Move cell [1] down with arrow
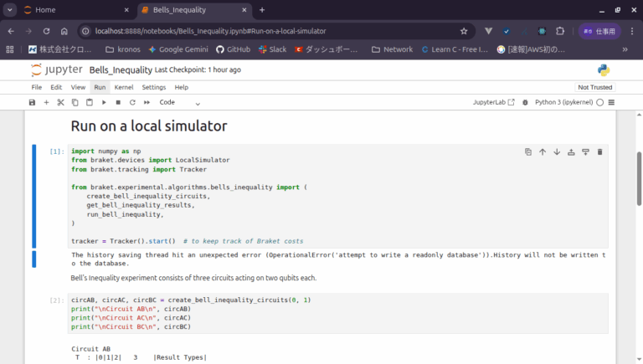This screenshot has height=364, width=643. (557, 152)
